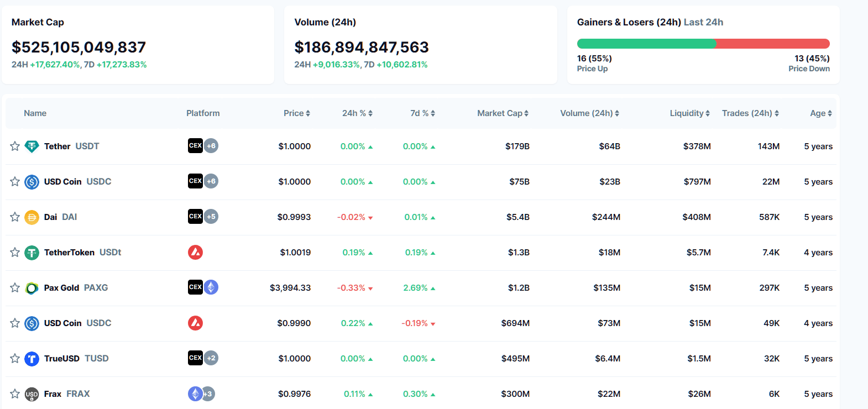Click Tether's $179B market cap value
Screen dimensions: 868x409
(517, 146)
